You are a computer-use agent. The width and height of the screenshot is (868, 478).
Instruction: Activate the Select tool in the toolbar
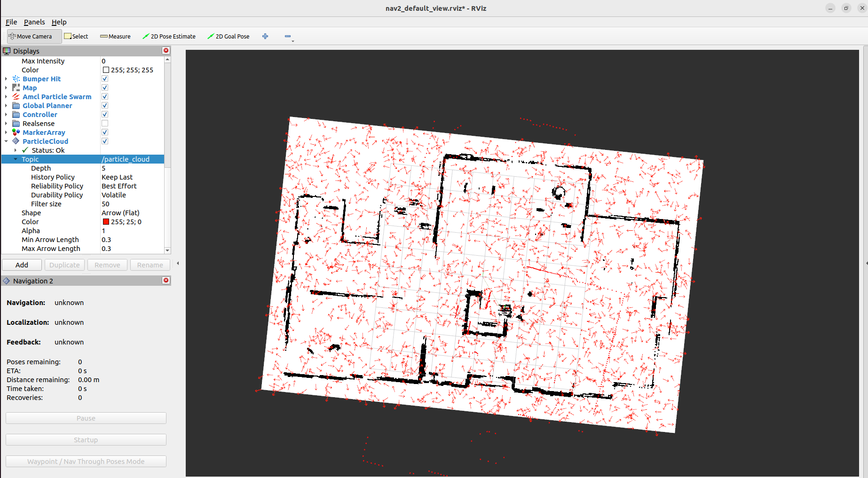point(76,36)
